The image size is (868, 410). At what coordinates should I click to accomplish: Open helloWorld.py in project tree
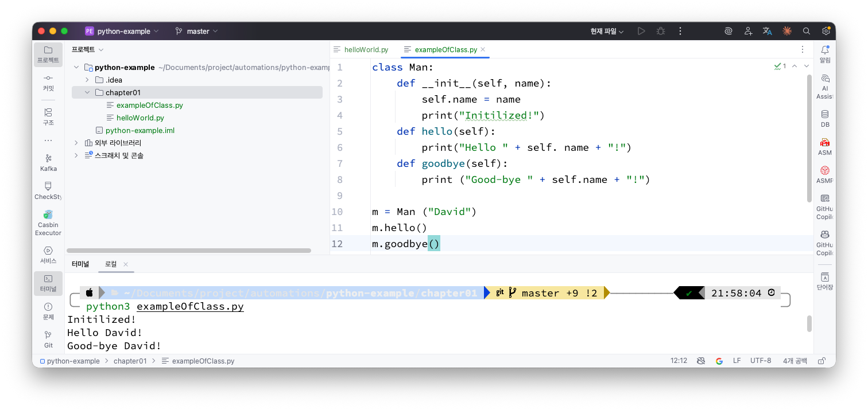click(140, 118)
